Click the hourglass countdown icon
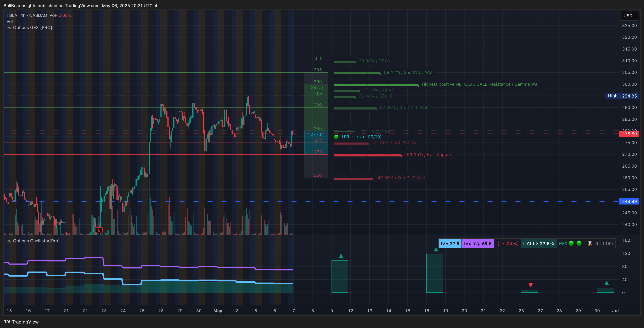 (x=590, y=243)
